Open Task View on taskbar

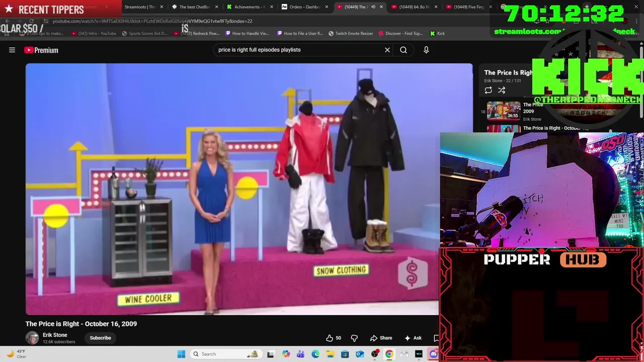270,354
